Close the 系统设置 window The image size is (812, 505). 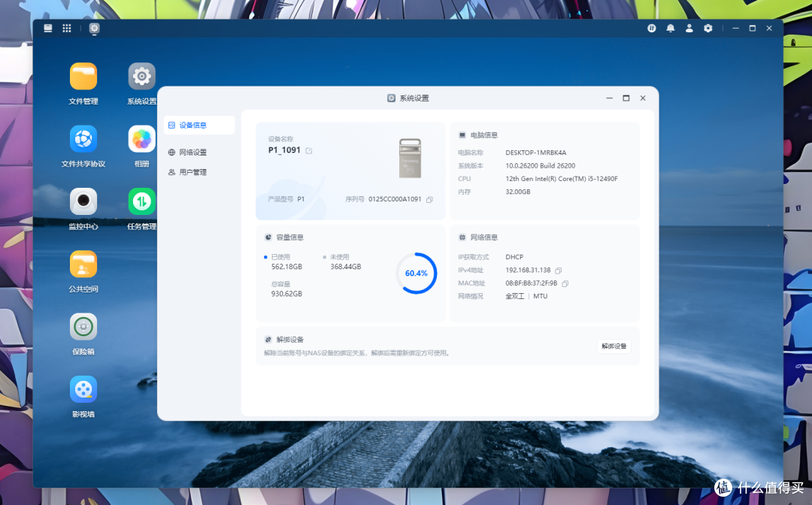(x=643, y=98)
